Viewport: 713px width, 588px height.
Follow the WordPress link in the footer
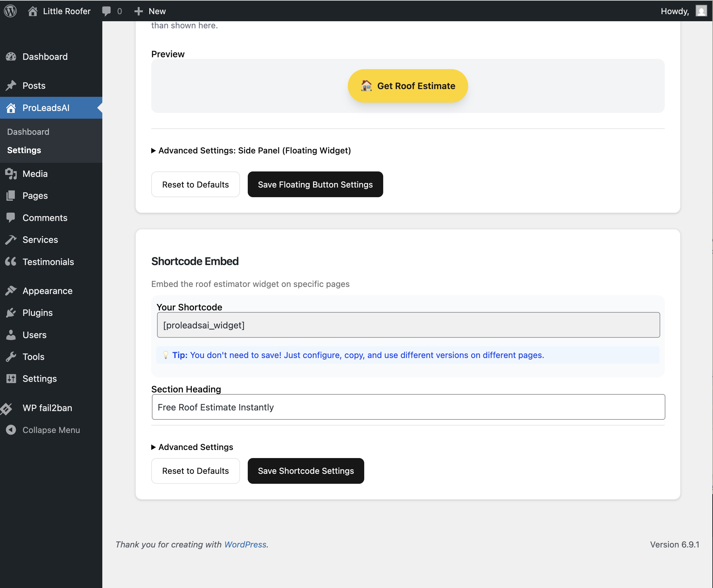[245, 544]
